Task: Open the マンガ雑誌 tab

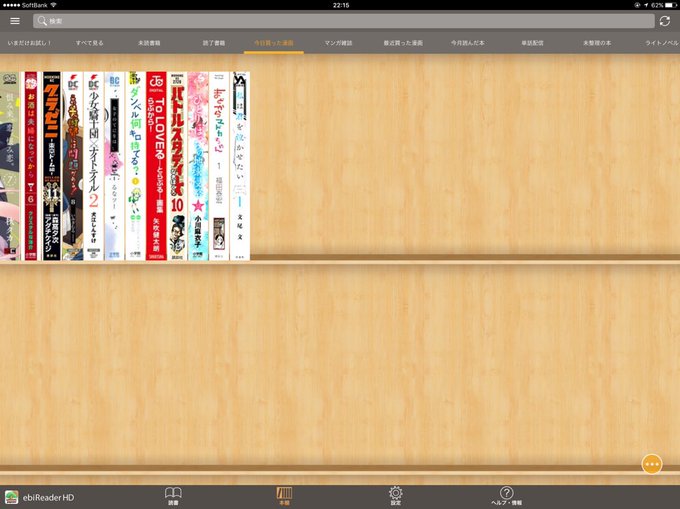Action: pyautogui.click(x=338, y=43)
